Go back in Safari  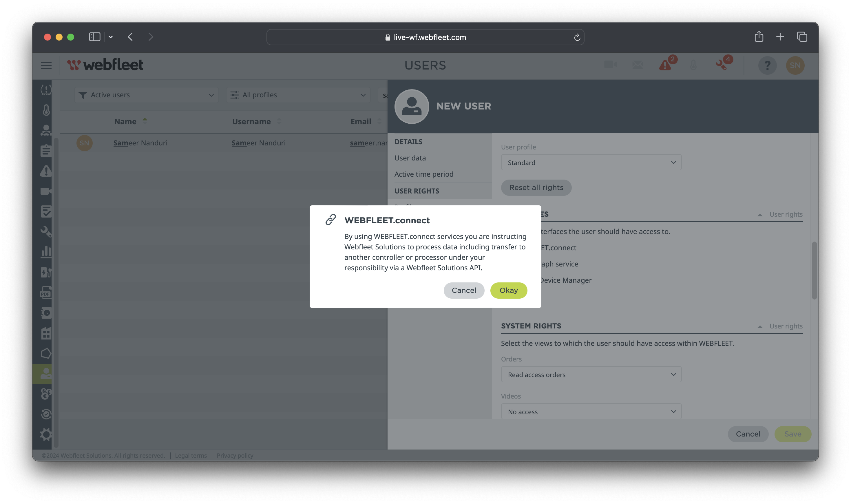coord(130,37)
